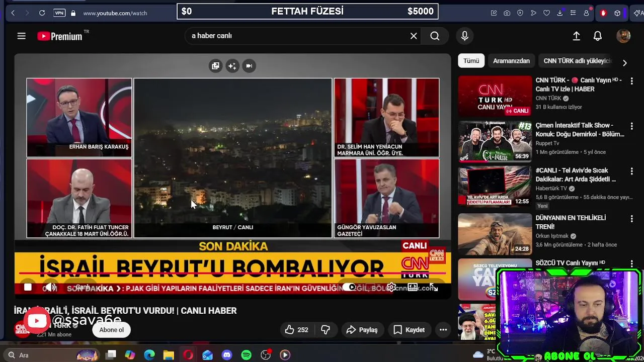This screenshot has width=644, height=362.
Task: Open player settings gear
Action: coord(391,287)
